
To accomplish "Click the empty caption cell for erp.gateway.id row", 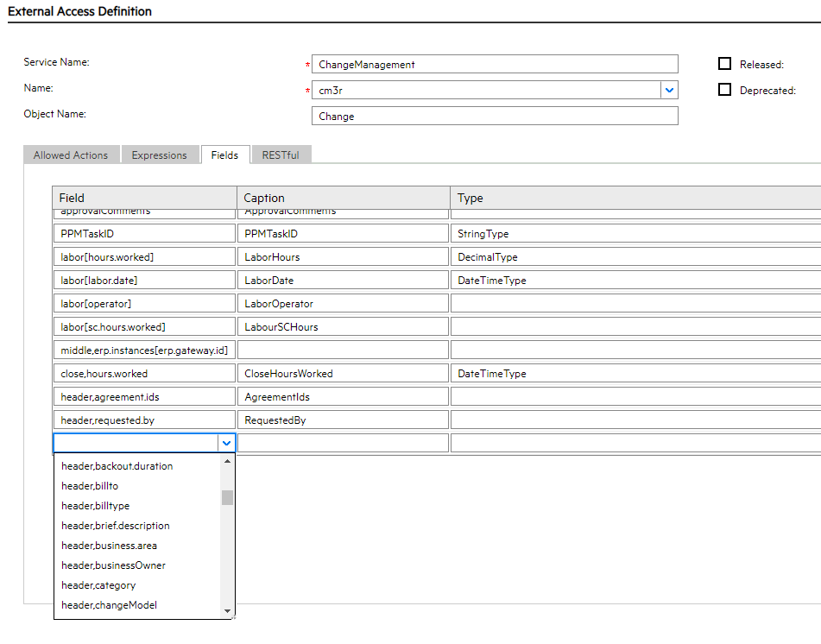I will (x=344, y=350).
